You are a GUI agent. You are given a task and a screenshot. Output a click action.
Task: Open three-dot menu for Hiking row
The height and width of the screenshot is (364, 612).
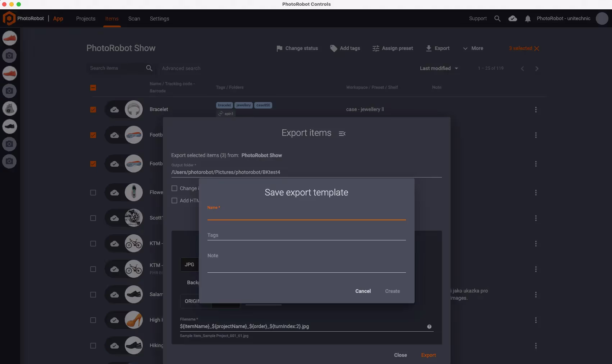pyautogui.click(x=536, y=346)
